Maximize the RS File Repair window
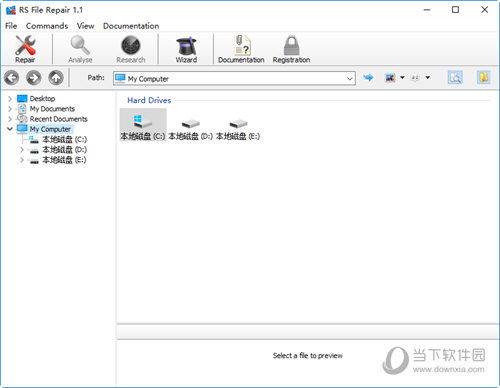500x388 pixels. (x=455, y=10)
